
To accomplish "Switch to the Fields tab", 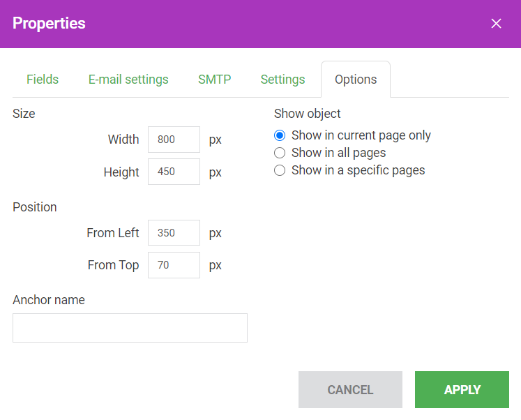I will [43, 80].
